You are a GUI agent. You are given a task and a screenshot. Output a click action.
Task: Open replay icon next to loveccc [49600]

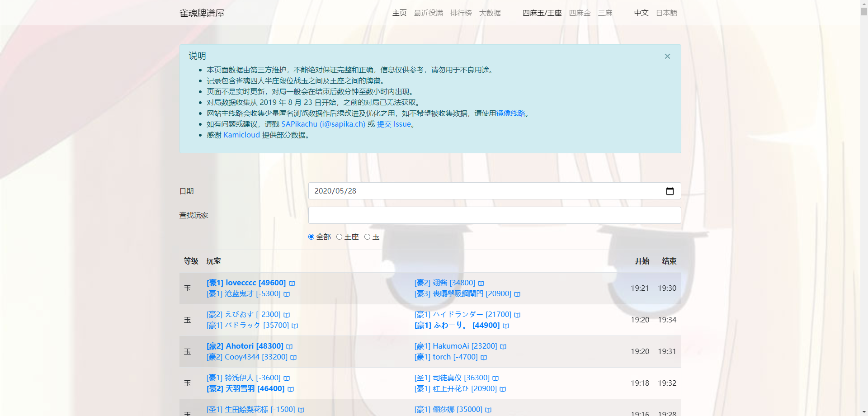click(292, 284)
